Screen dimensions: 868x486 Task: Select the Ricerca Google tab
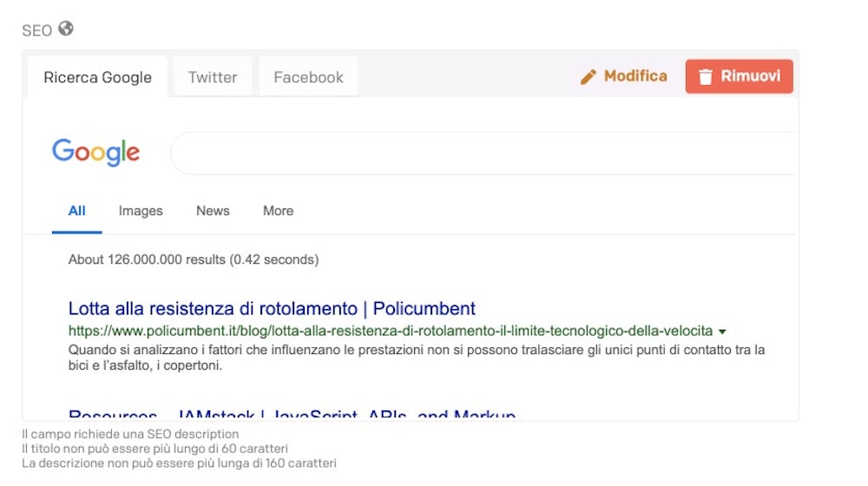[x=97, y=77]
